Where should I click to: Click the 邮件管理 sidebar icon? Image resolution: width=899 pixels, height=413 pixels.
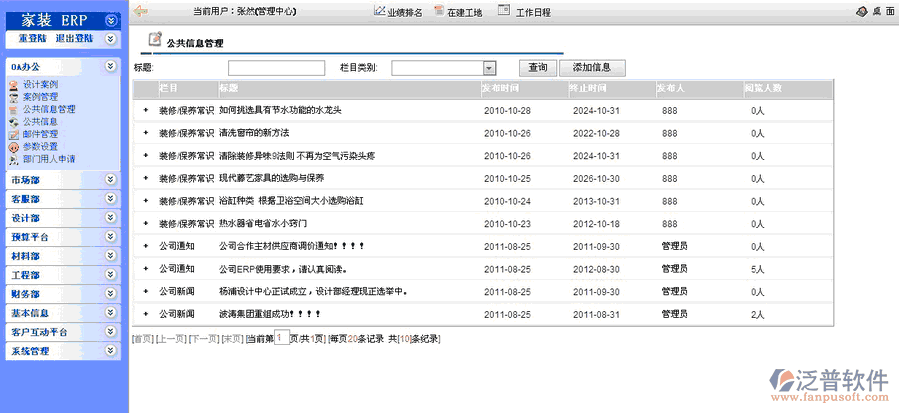[14, 135]
